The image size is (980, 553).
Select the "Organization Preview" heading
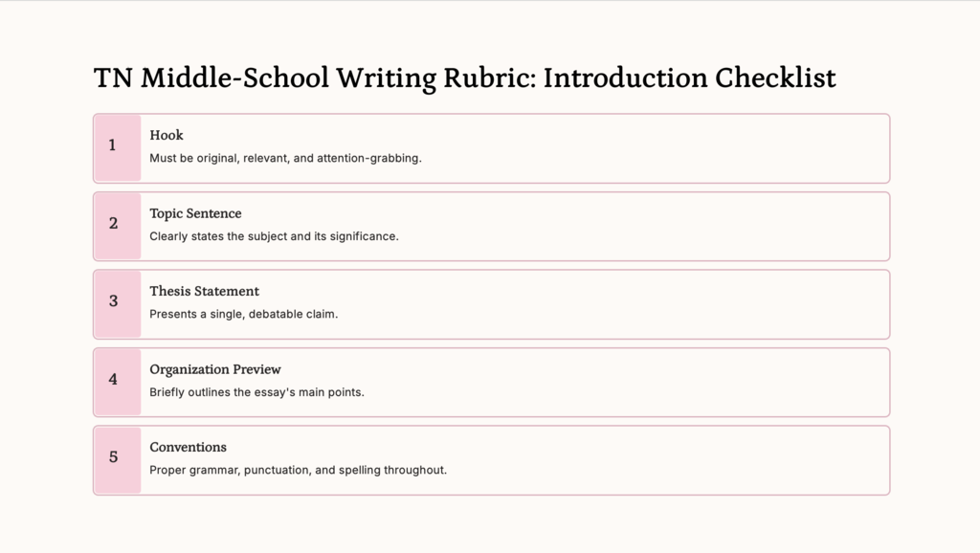tap(215, 369)
